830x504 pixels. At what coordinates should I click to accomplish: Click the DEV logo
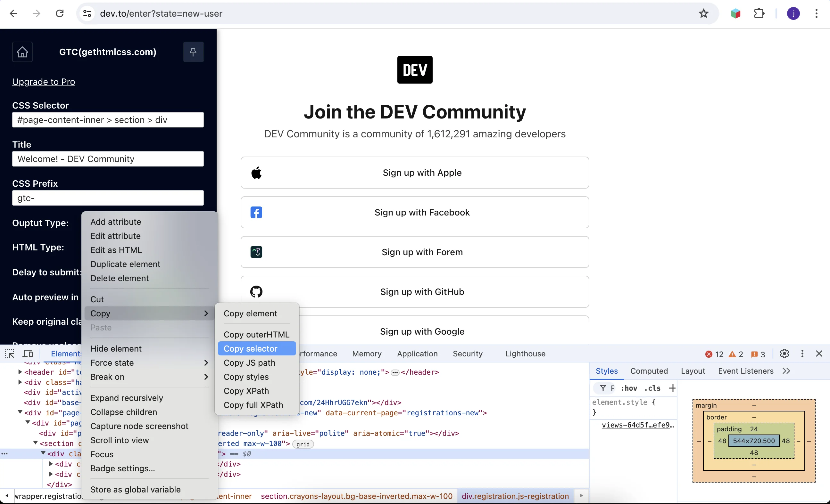415,70
